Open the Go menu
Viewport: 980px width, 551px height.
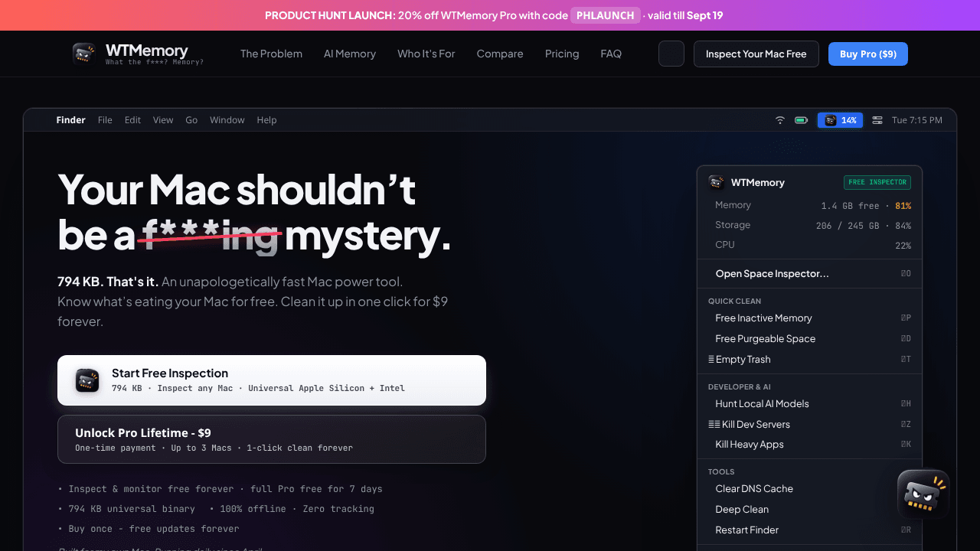pos(191,120)
